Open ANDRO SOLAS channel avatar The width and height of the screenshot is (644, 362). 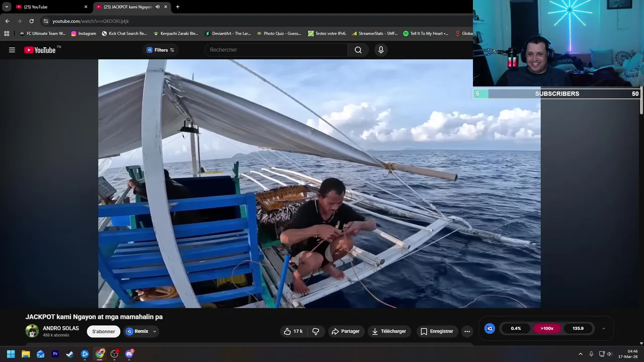(x=32, y=331)
